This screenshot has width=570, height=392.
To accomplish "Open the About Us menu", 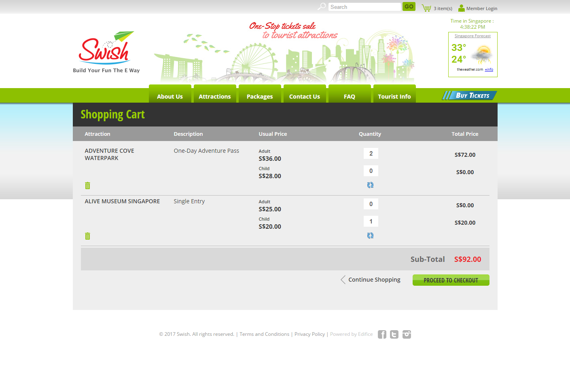I will click(x=170, y=94).
